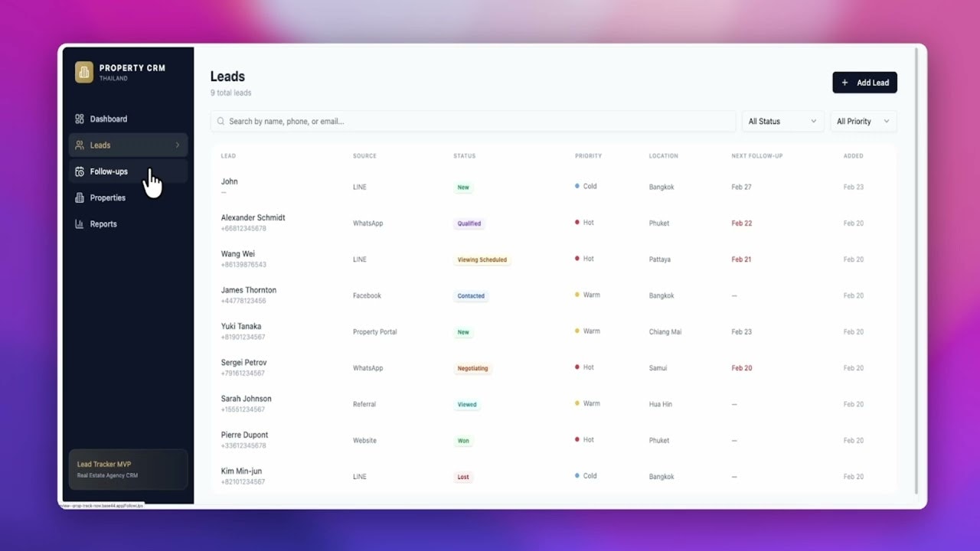Click the PRIORITY column header
The image size is (980, 551).
point(588,156)
